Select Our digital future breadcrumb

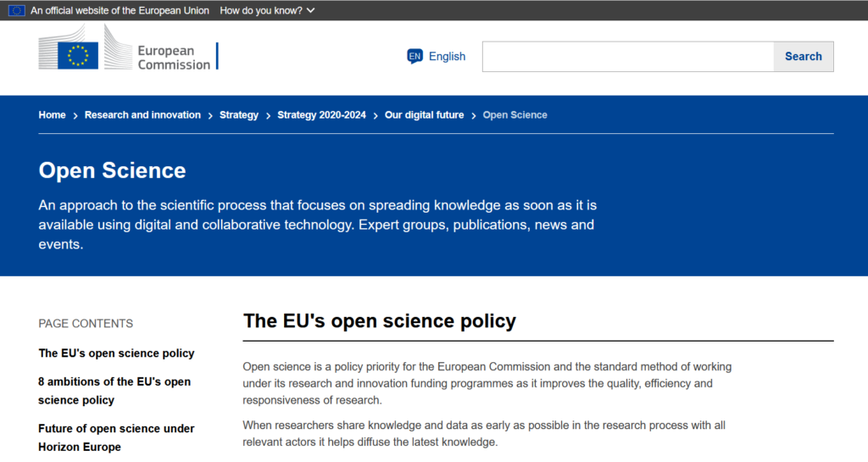click(x=424, y=115)
